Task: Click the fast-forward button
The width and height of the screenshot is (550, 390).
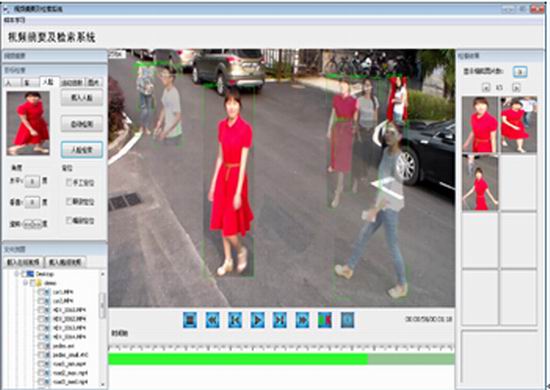Action: (302, 320)
